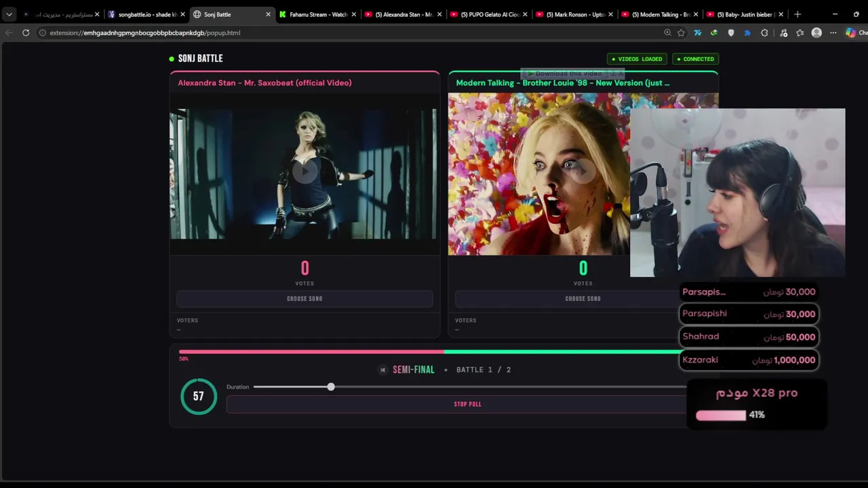Click the X28 pro goal progress bar

[721, 415]
